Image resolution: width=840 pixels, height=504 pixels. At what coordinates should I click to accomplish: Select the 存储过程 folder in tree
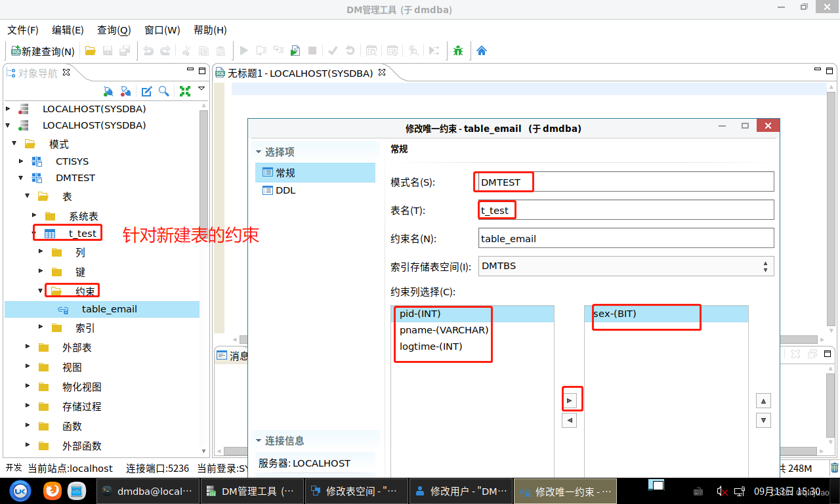tap(81, 407)
